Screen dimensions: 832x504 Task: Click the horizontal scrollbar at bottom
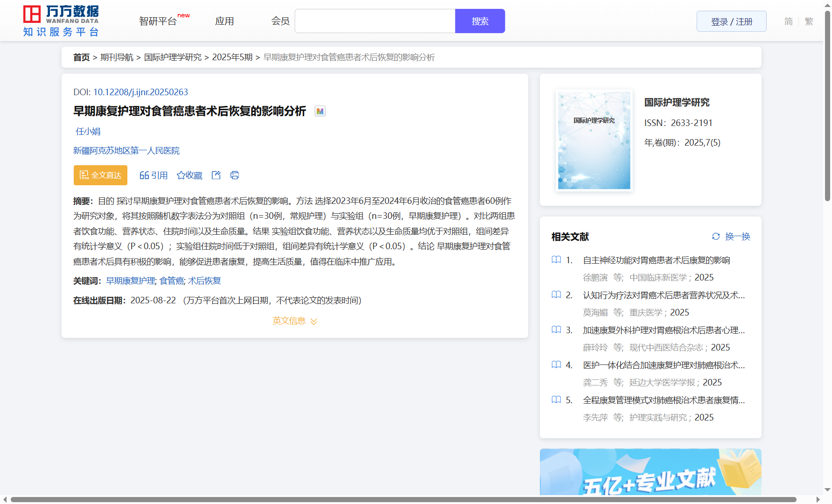pos(403,499)
